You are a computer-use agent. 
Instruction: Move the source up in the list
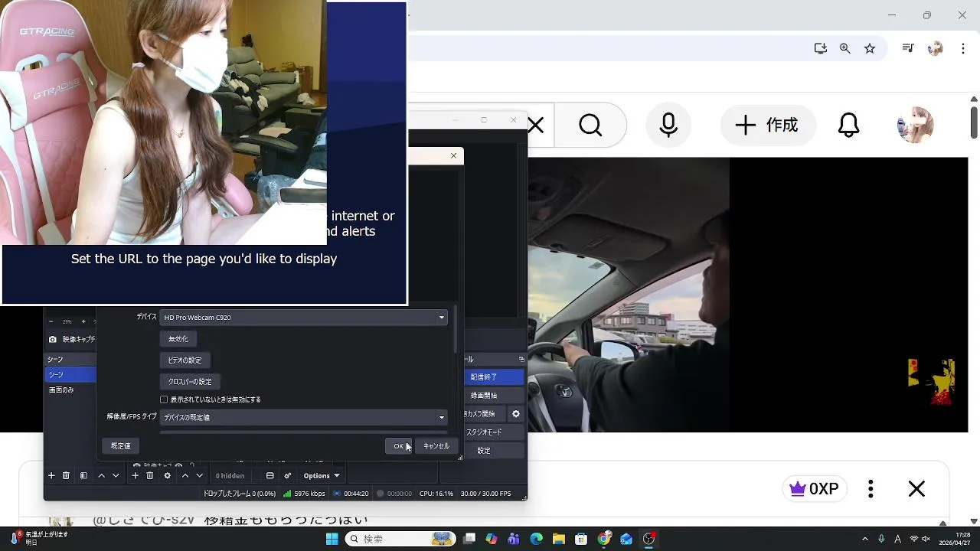[x=185, y=475]
